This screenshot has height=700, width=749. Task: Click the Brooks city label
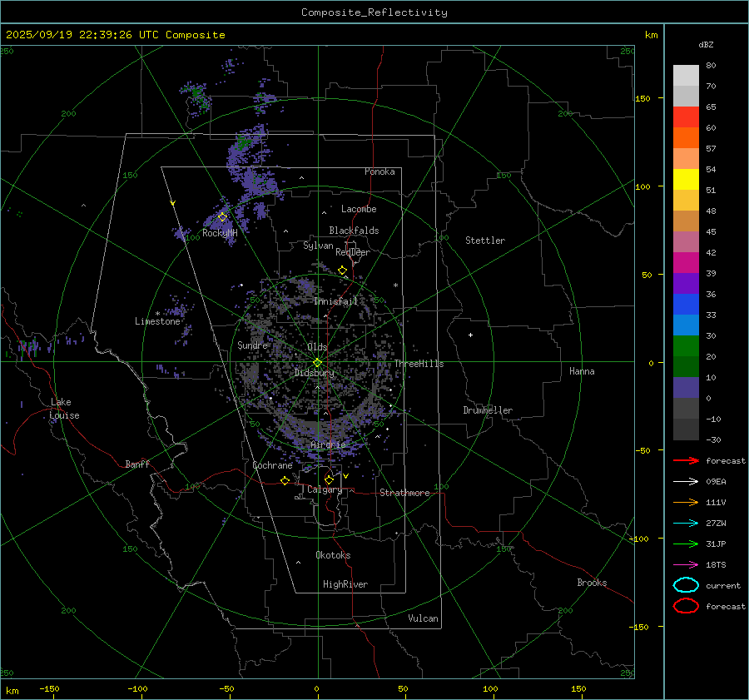[592, 583]
